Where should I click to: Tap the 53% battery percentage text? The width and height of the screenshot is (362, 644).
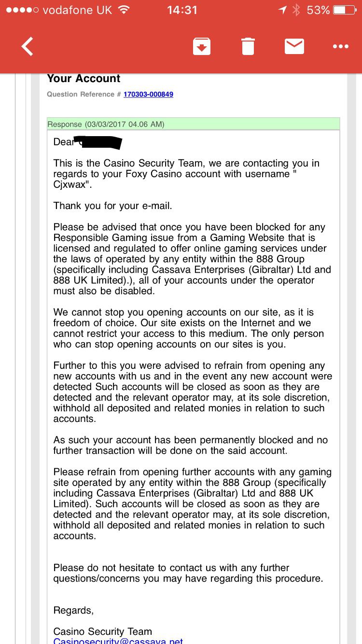pos(319,10)
